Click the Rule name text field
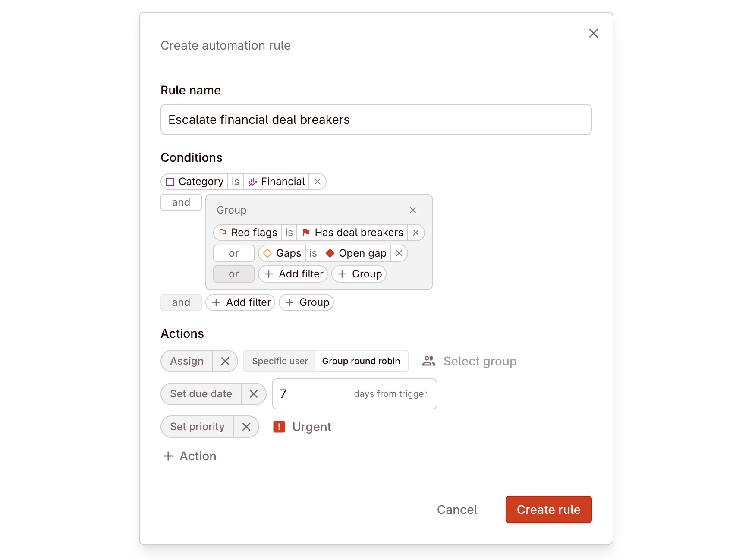This screenshot has width=755, height=560. click(x=376, y=120)
